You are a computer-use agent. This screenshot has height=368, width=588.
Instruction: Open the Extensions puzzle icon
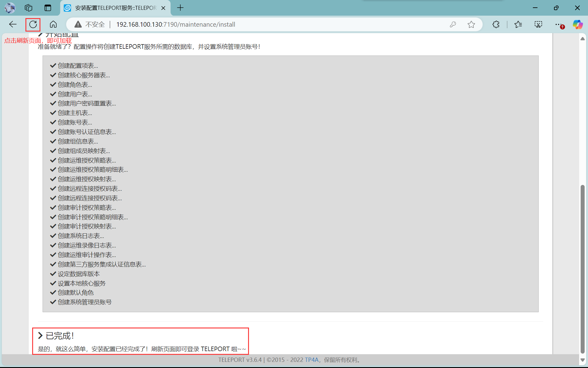tap(496, 25)
